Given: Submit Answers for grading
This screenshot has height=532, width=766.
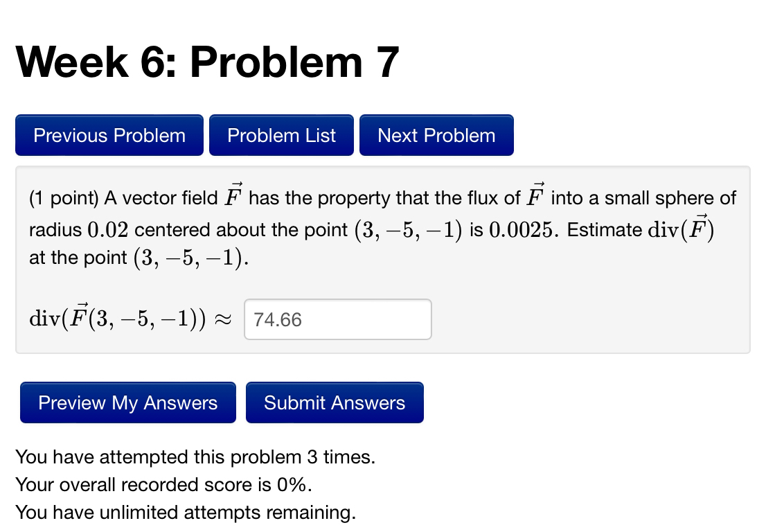Looking at the screenshot, I should coord(335,402).
